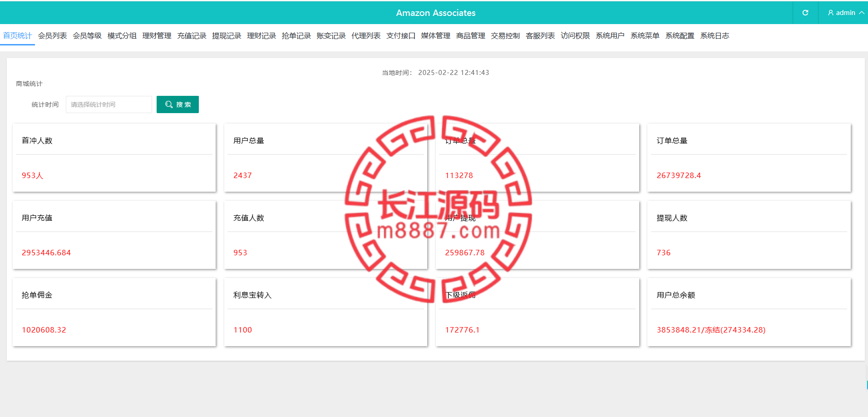Click the order count value 113278
The height and width of the screenshot is (417, 868).
click(459, 175)
